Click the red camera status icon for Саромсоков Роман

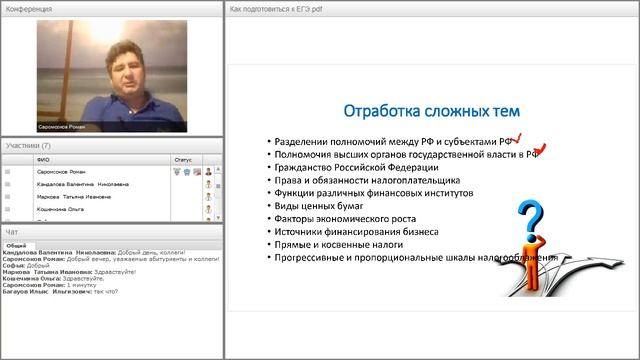(x=197, y=172)
